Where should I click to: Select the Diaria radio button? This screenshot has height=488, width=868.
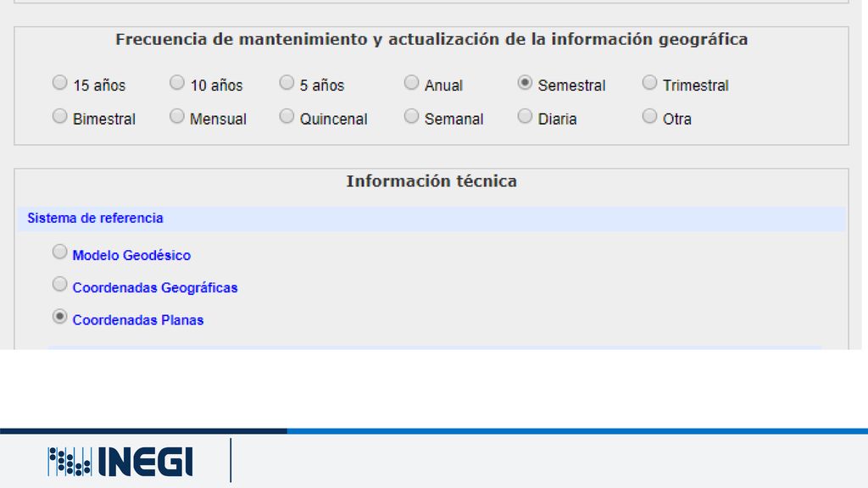click(525, 116)
